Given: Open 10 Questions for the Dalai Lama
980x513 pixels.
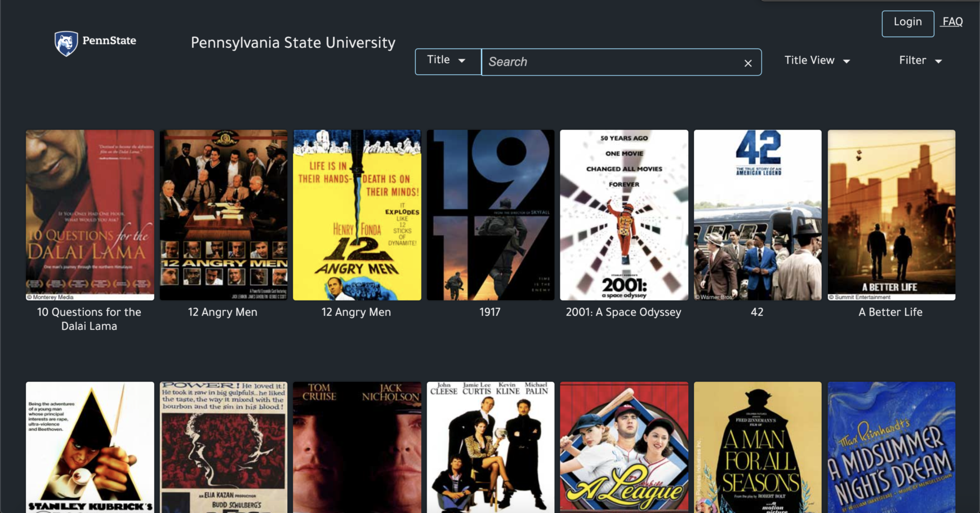Looking at the screenshot, I should coord(90,215).
